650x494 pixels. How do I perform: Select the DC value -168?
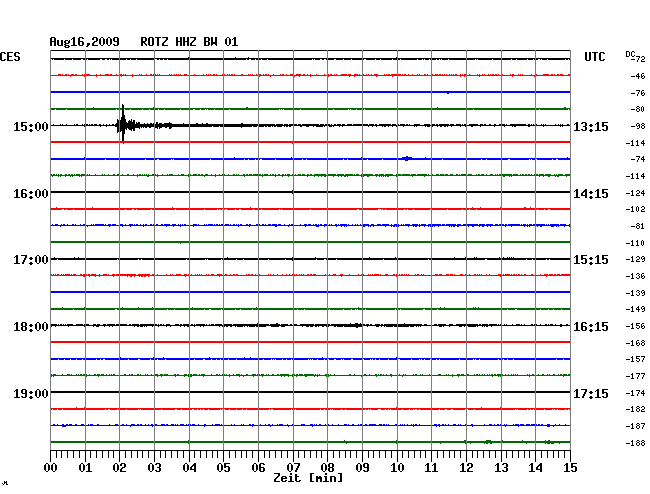635,343
